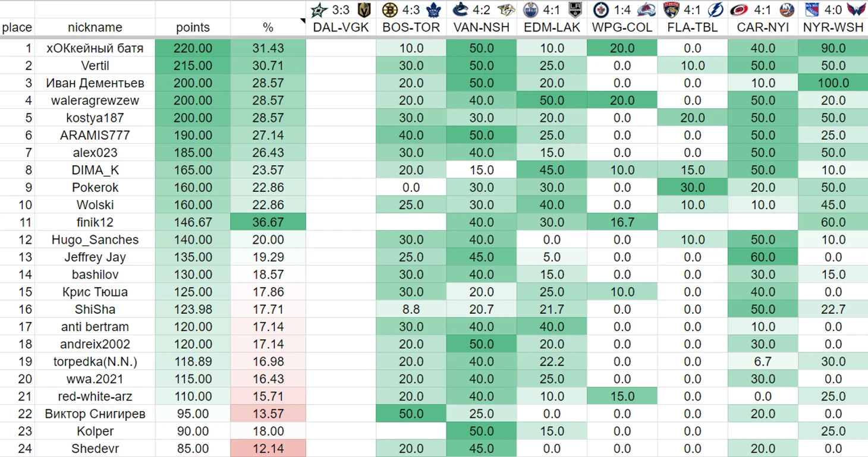Screen dimensions: 868x457
Task: Select nickname cell 'Hugo_Sanches'
Action: [95, 239]
